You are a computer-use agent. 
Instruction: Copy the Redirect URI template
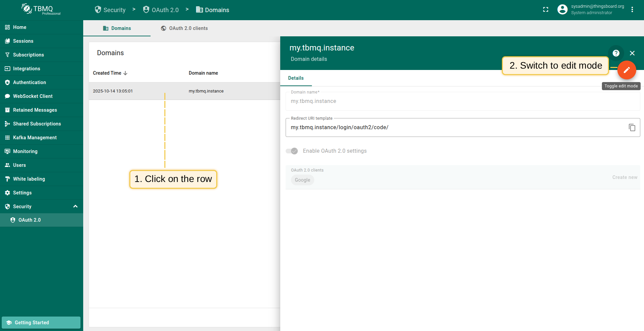(x=632, y=127)
